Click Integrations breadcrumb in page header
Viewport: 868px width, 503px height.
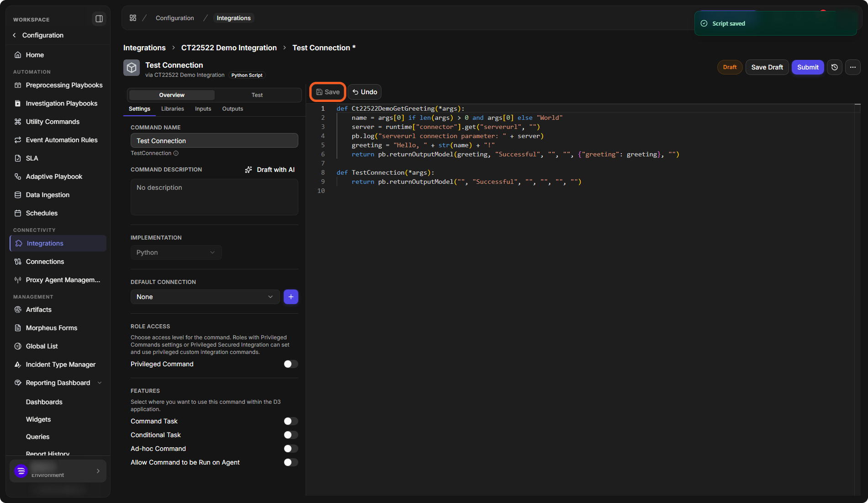pos(144,48)
